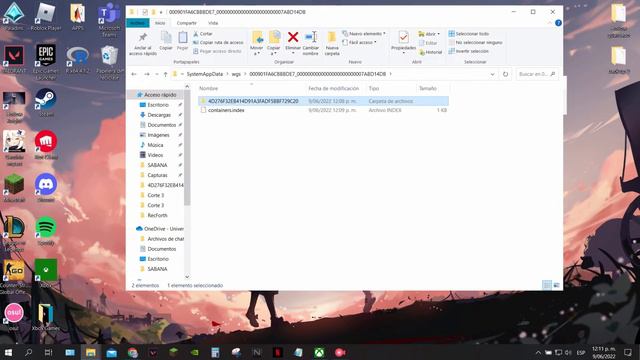Viewport: 640px width, 360px height.
Task: Go forward with forward arrow
Action: [147, 74]
